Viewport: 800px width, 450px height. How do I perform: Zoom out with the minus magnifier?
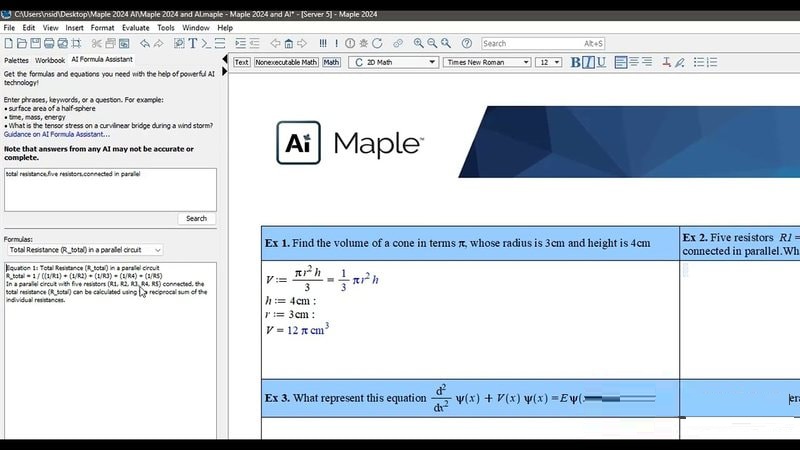[432, 43]
